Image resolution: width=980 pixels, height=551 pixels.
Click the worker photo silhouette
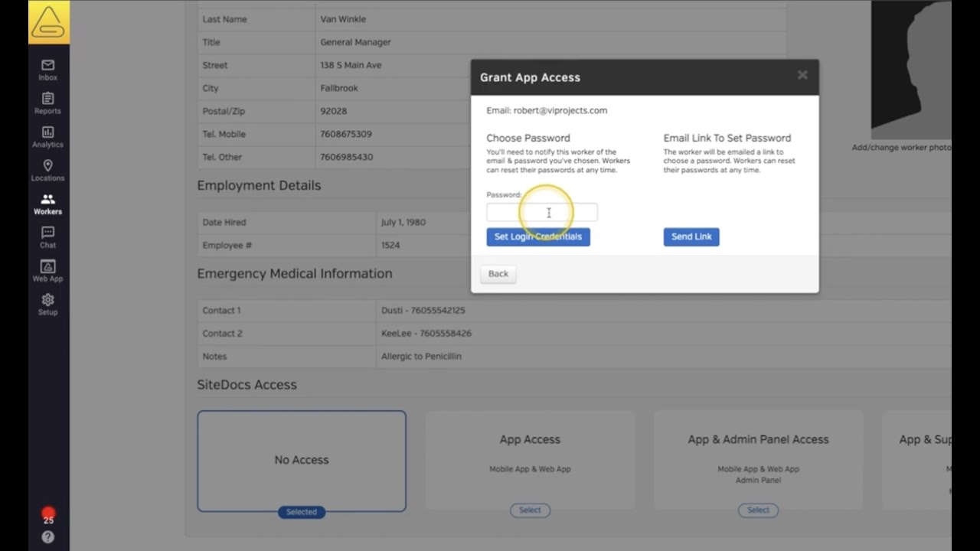tap(911, 70)
